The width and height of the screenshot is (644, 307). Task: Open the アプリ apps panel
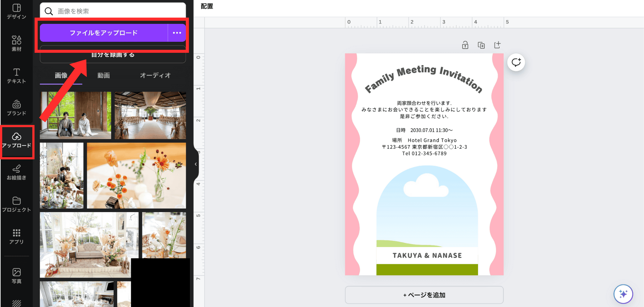[16, 236]
